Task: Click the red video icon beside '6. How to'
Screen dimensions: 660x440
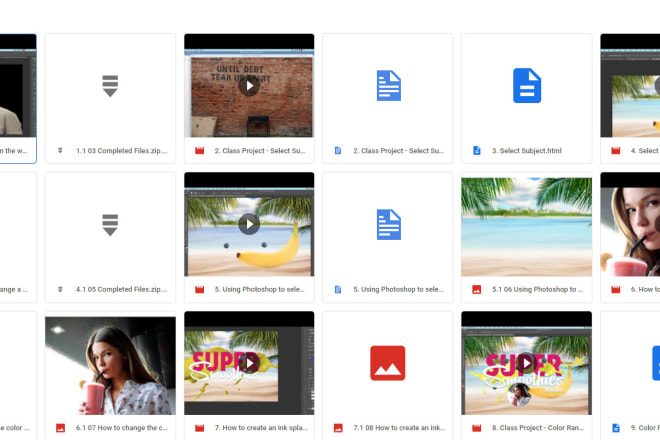Action: pos(615,289)
